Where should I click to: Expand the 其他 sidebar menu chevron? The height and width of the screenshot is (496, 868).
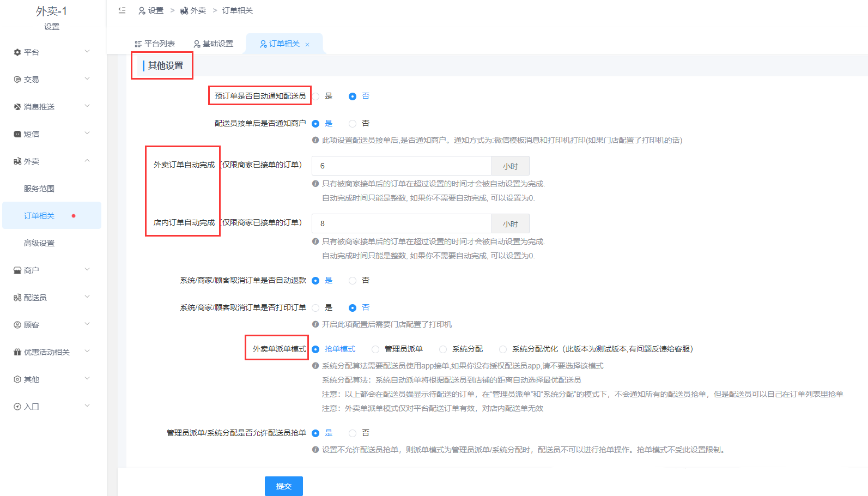87,378
